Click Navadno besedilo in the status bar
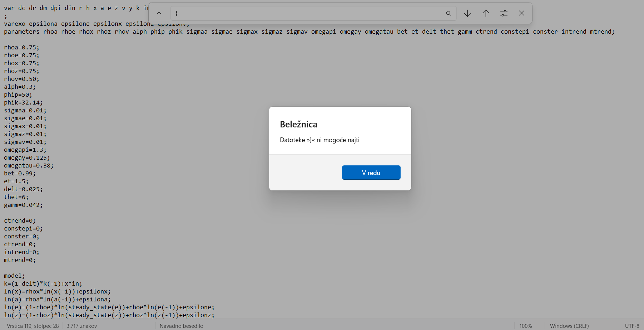This screenshot has width=644, height=330. click(x=181, y=326)
